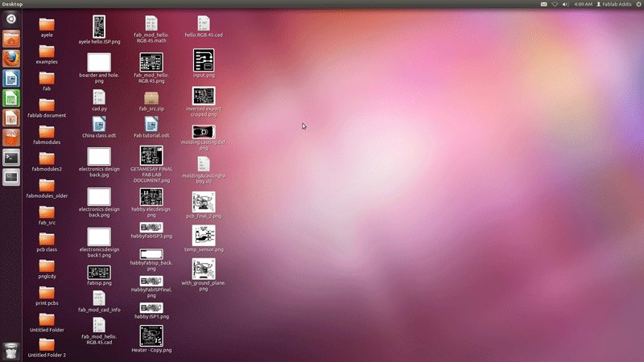Select the China class.odt document
This screenshot has height=362, width=644.
99,125
